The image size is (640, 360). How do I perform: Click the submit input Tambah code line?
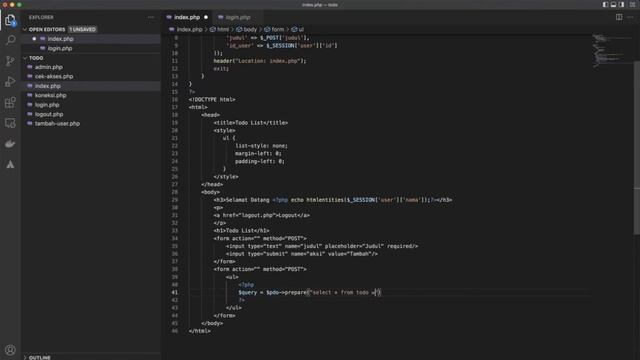(x=302, y=254)
